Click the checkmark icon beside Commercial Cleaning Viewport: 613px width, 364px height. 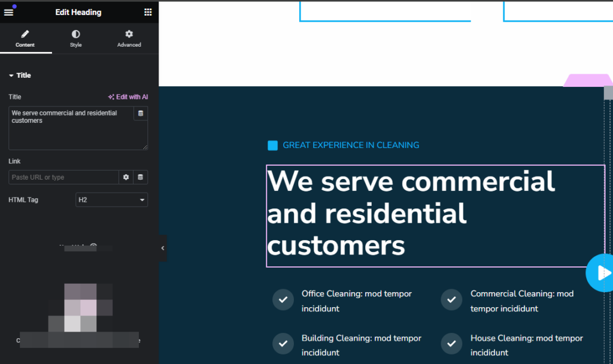pyautogui.click(x=451, y=299)
